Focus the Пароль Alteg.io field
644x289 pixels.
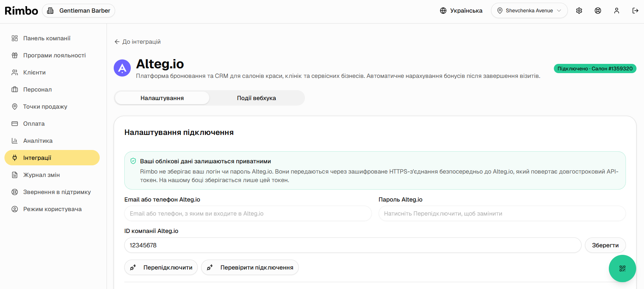coord(502,214)
